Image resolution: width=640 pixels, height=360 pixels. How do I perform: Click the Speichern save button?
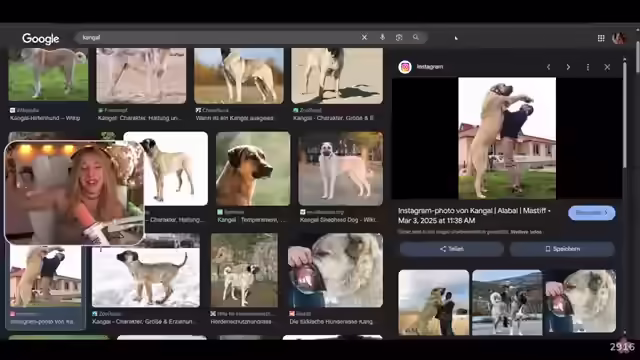[562, 249]
